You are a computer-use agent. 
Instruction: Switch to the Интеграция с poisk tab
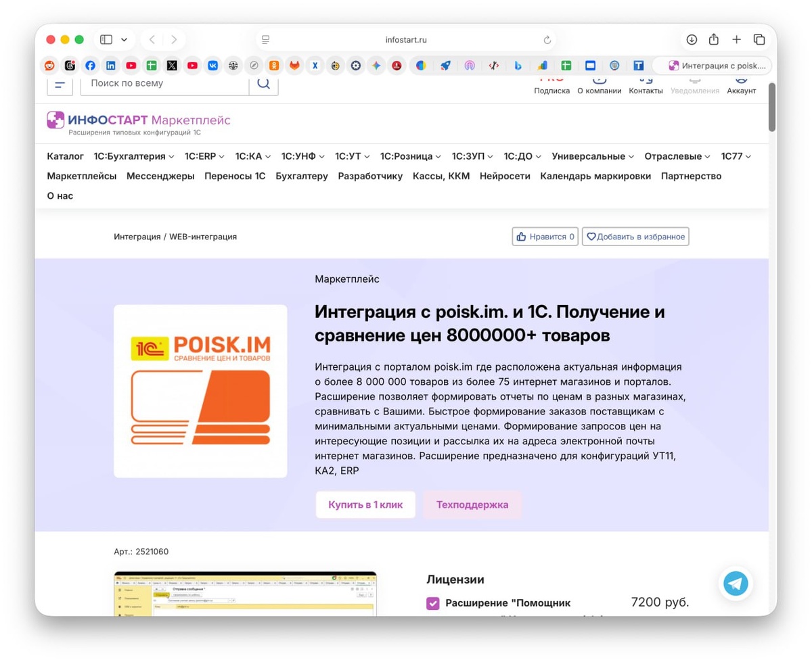pyautogui.click(x=712, y=66)
